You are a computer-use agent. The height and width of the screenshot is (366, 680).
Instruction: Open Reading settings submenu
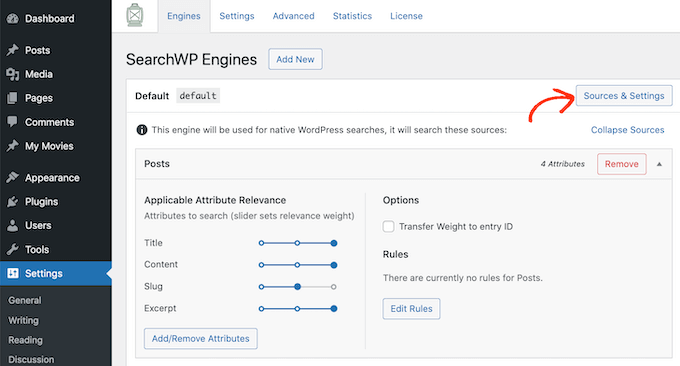tap(25, 340)
